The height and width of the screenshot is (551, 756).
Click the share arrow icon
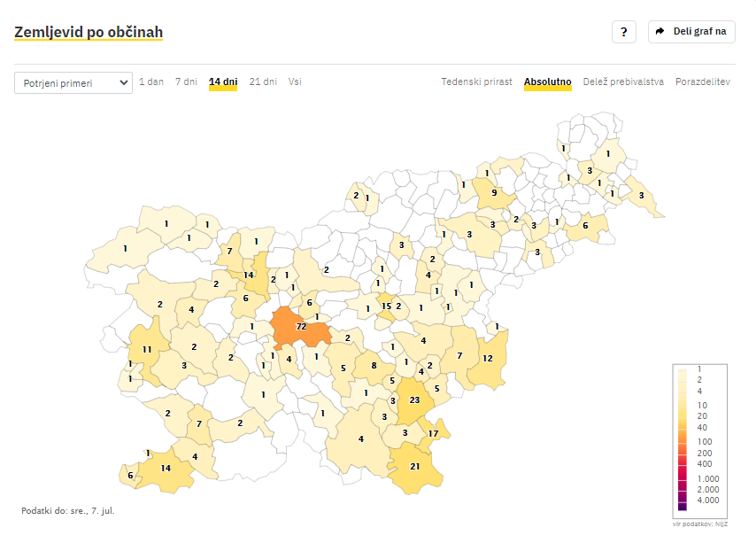(660, 31)
